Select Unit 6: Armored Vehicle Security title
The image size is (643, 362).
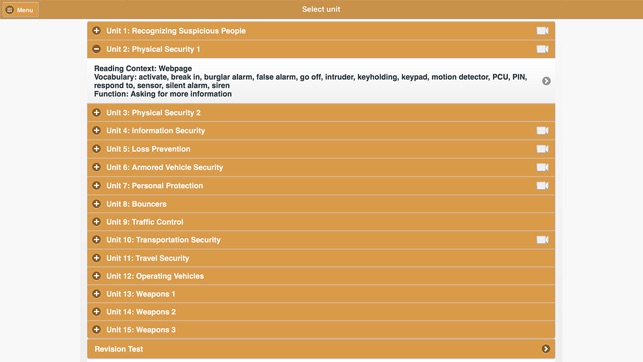click(164, 167)
